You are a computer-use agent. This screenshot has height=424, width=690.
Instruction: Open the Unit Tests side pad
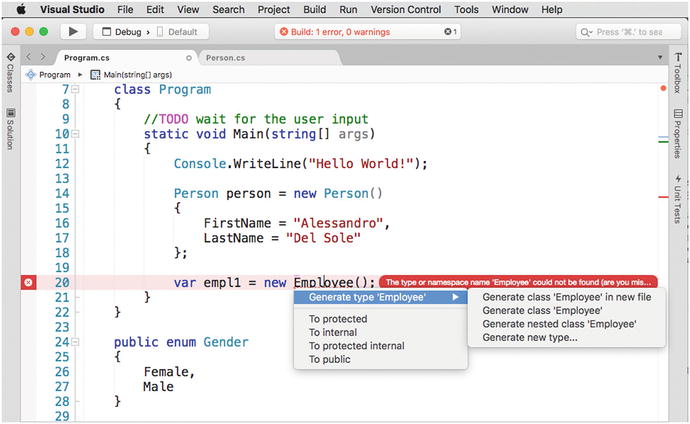pyautogui.click(x=677, y=200)
